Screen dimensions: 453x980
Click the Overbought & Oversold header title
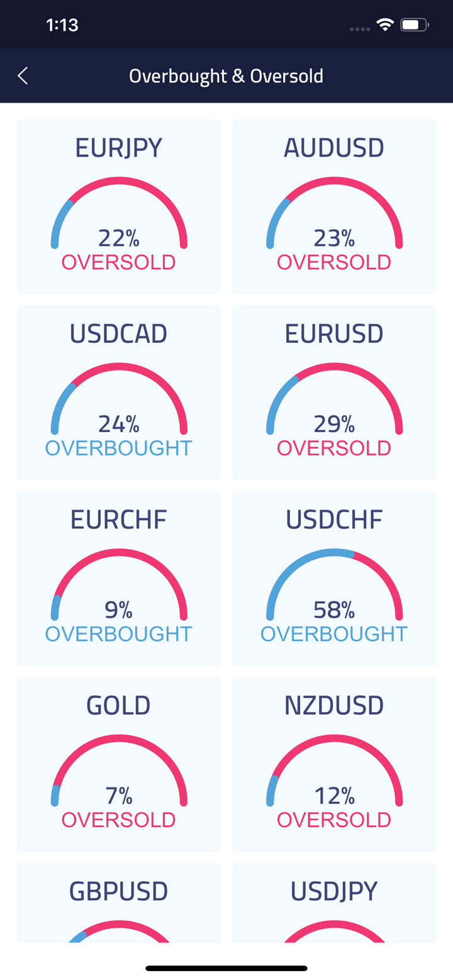[226, 76]
